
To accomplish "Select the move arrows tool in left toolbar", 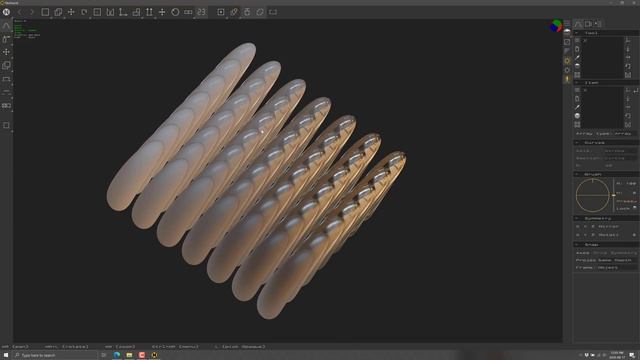I will 6,52.
